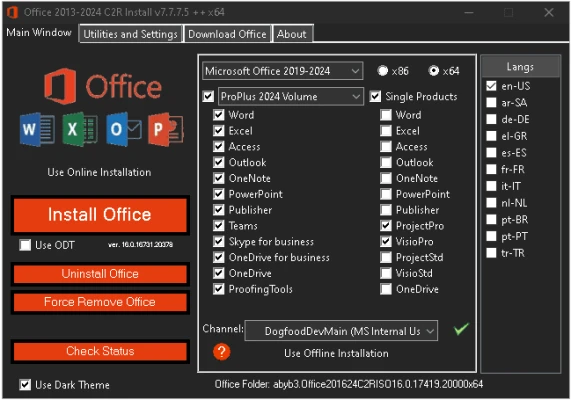
Task: Click the large Office logo
Action: pyautogui.click(x=103, y=86)
